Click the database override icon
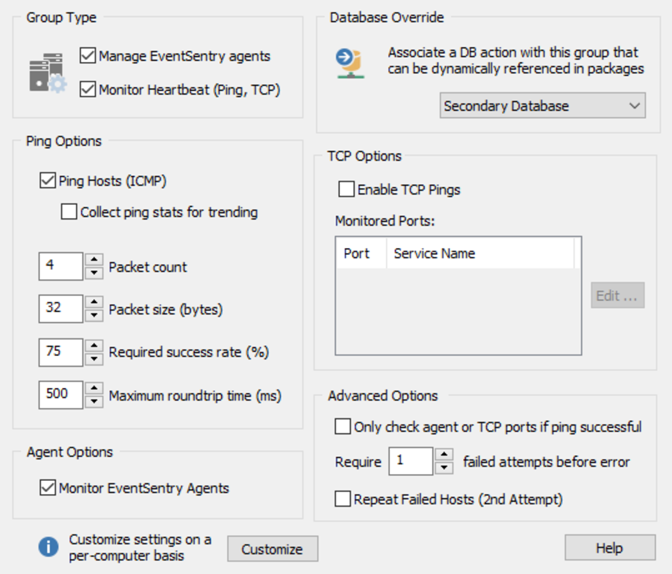The height and width of the screenshot is (574, 672). (351, 63)
